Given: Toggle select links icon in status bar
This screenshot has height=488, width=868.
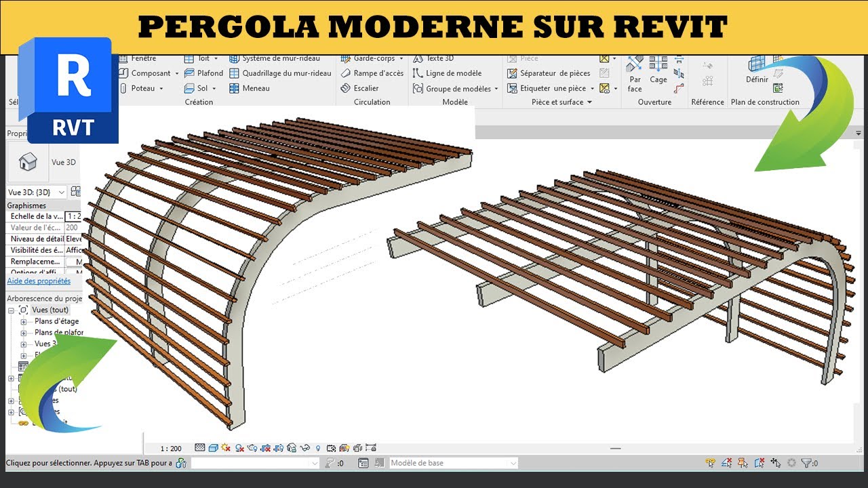Looking at the screenshot, I should pyautogui.click(x=711, y=464).
